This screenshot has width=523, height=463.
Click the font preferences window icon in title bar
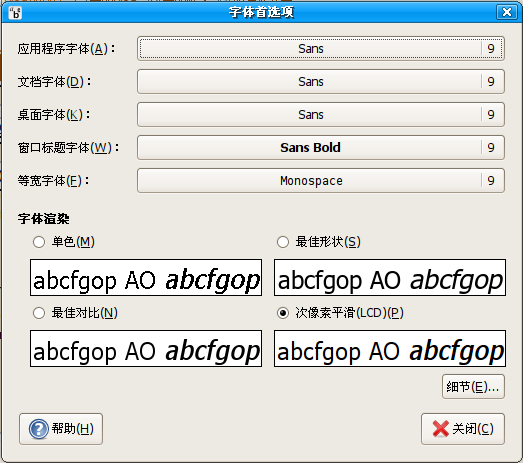[15, 13]
